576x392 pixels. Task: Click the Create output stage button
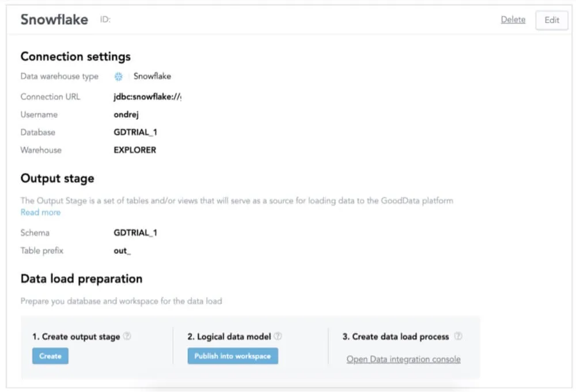click(50, 356)
